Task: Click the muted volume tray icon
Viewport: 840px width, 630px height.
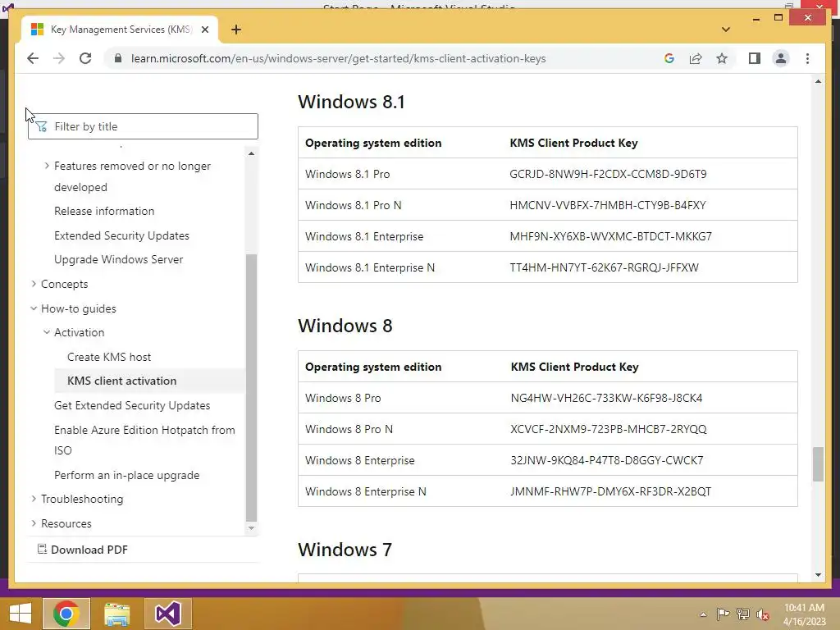Action: click(762, 614)
